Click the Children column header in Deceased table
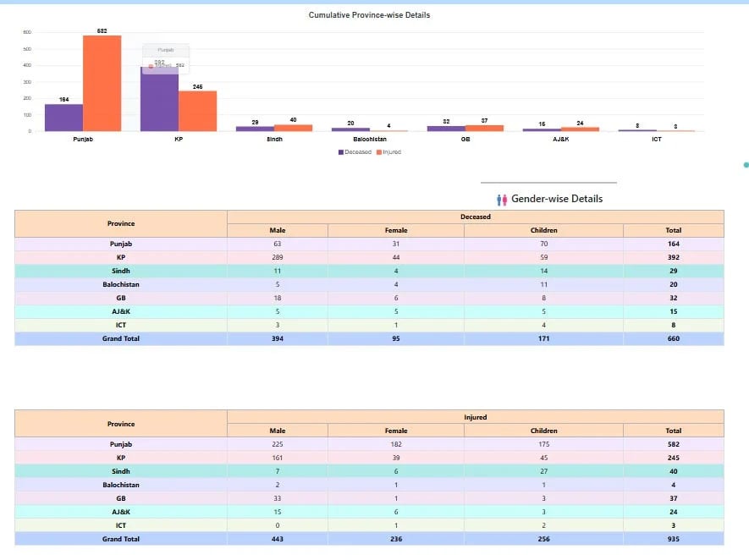The height and width of the screenshot is (560, 749). (543, 230)
